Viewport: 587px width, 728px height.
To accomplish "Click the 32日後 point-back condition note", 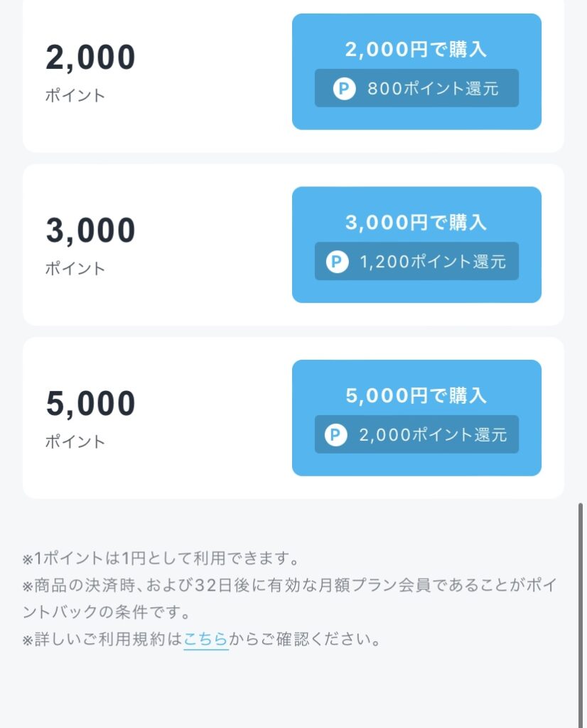I will tap(290, 599).
